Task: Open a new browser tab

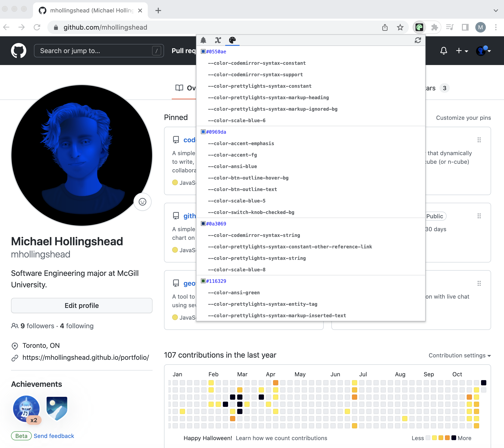Action: (158, 11)
